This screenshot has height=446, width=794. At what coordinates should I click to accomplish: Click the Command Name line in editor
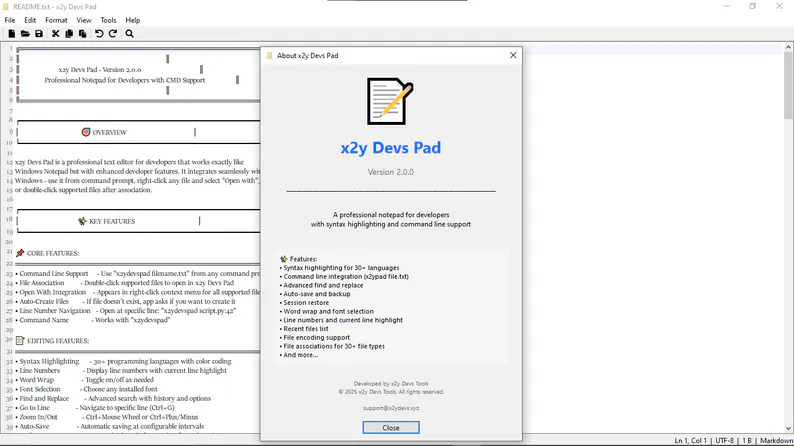93,320
